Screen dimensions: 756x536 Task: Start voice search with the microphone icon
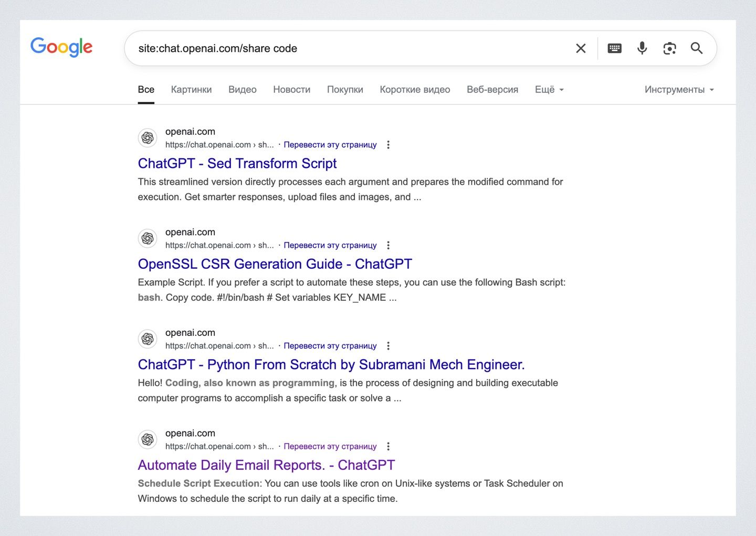[642, 48]
